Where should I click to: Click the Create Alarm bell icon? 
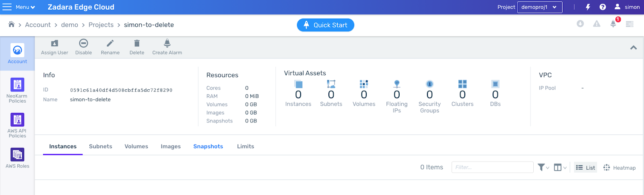[167, 43]
